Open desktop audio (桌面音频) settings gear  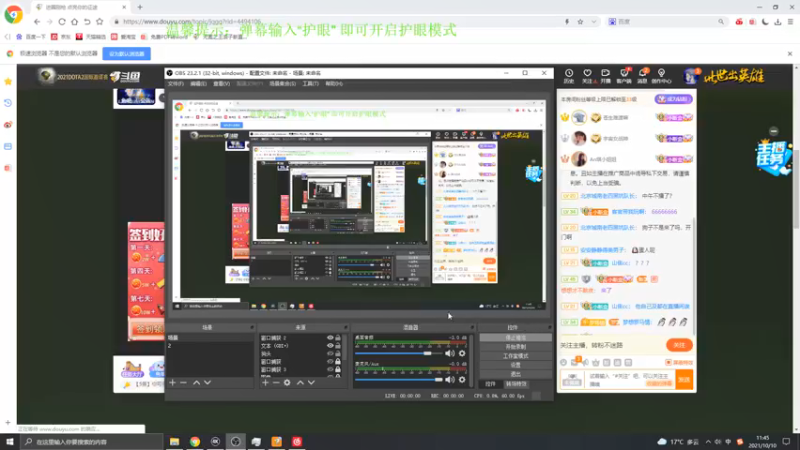(462, 353)
